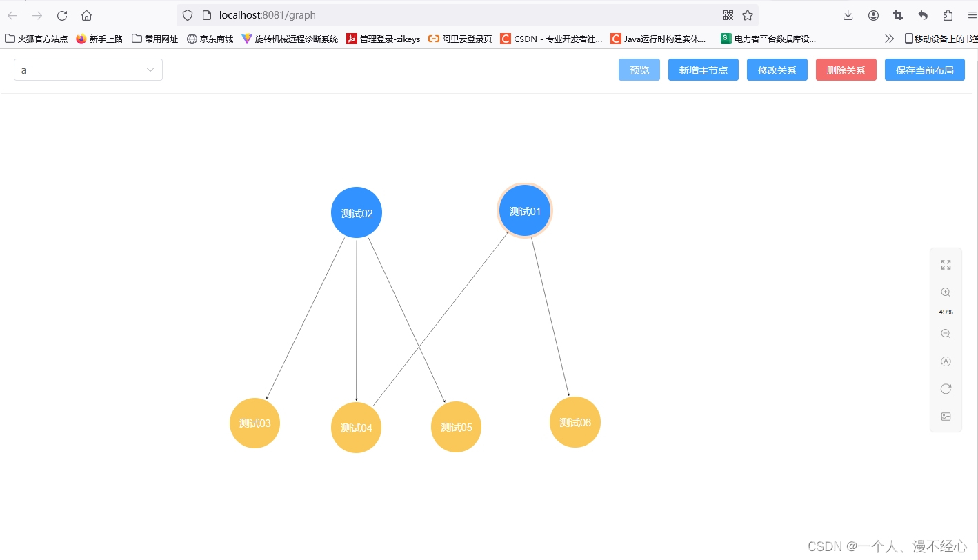Click the auto-layout (A) icon in graph toolbar
The image size is (978, 560).
pyautogui.click(x=946, y=361)
